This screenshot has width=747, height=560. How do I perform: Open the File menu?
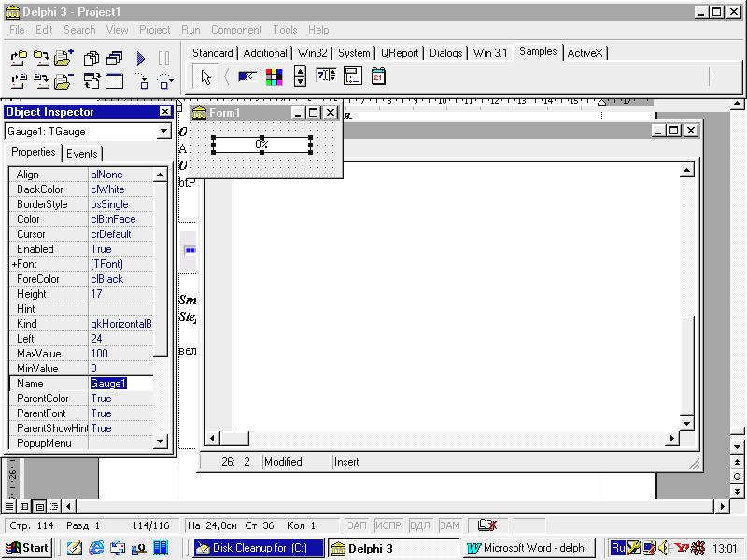(x=17, y=30)
